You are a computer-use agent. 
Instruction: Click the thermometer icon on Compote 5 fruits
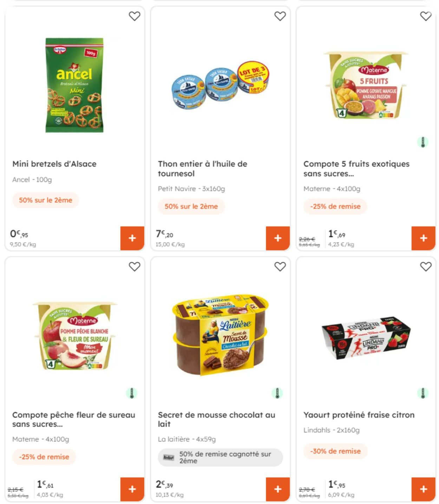423,143
